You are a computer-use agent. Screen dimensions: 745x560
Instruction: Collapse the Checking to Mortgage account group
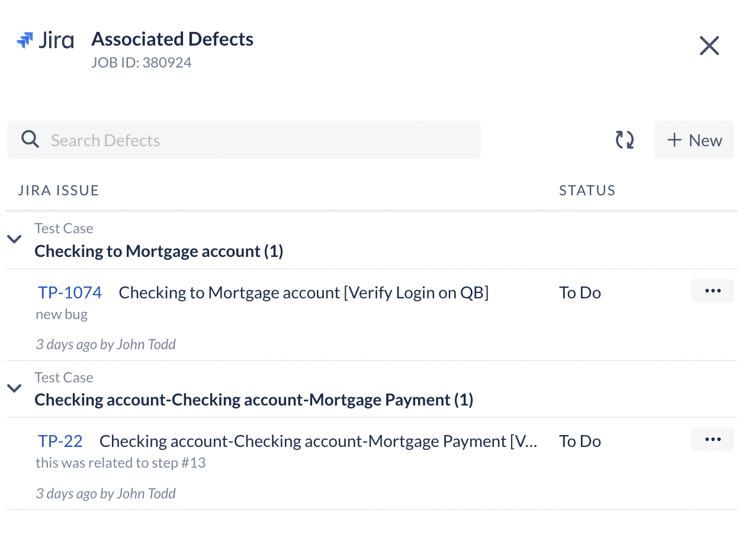click(x=14, y=239)
